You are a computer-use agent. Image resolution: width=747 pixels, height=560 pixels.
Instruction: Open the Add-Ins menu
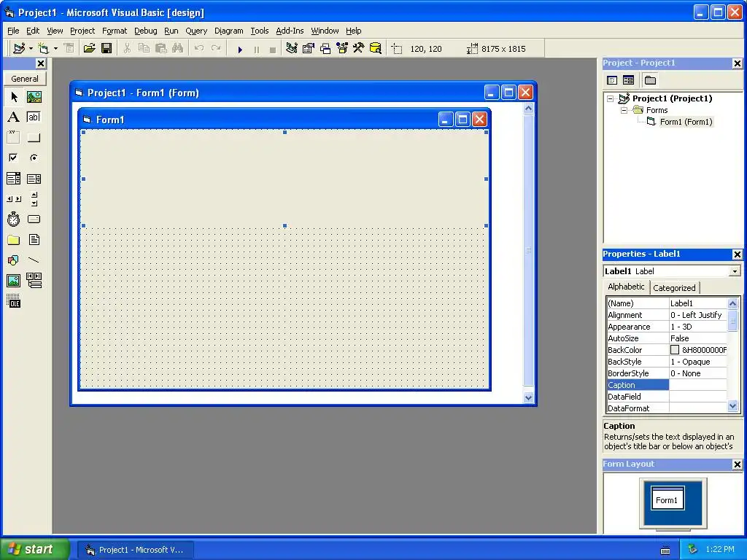click(290, 31)
